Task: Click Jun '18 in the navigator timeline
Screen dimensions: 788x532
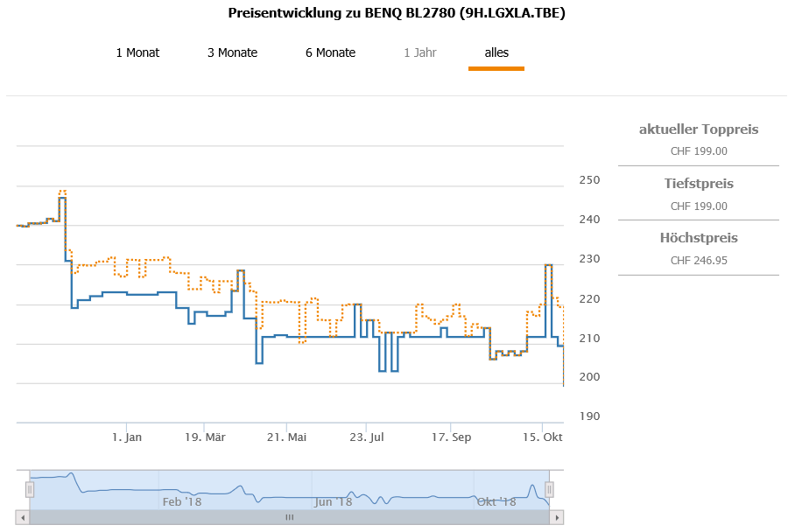Action: [x=333, y=501]
